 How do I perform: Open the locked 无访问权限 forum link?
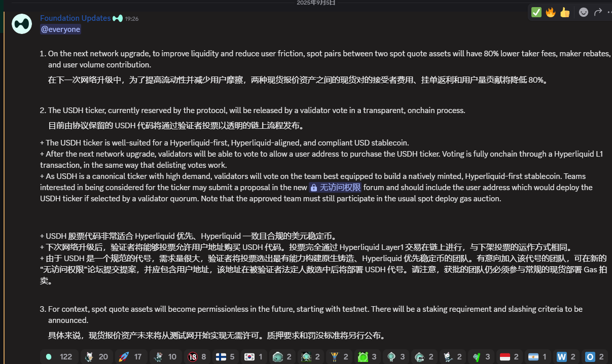point(336,188)
